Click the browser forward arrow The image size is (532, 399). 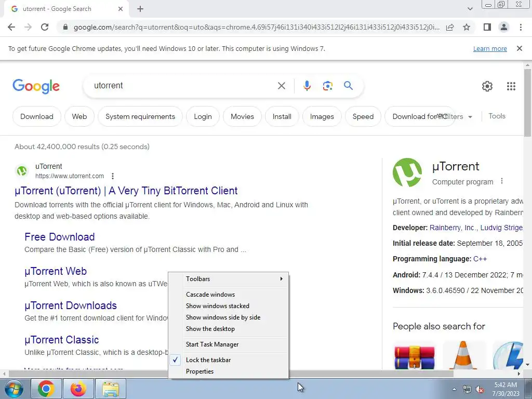(28, 27)
